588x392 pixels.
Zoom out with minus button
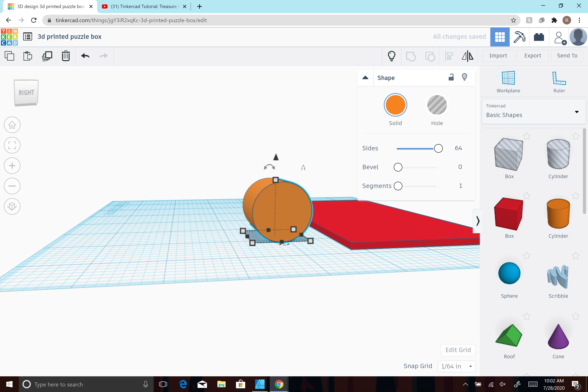12,186
